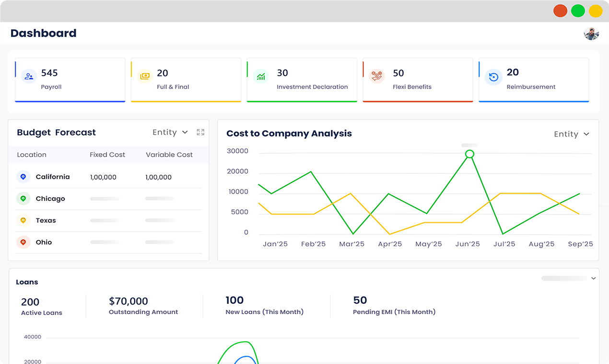Click the Investment Declaration chart icon

[x=261, y=76]
